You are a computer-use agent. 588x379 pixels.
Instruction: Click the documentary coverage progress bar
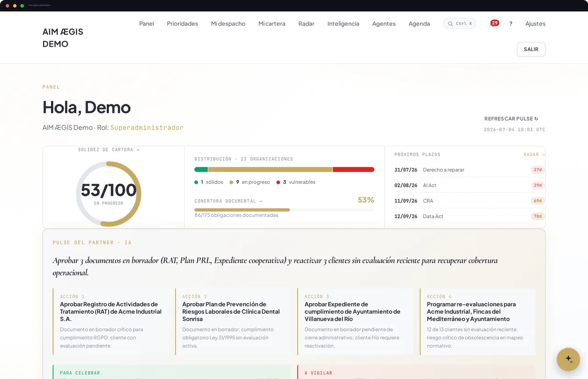coord(284,210)
